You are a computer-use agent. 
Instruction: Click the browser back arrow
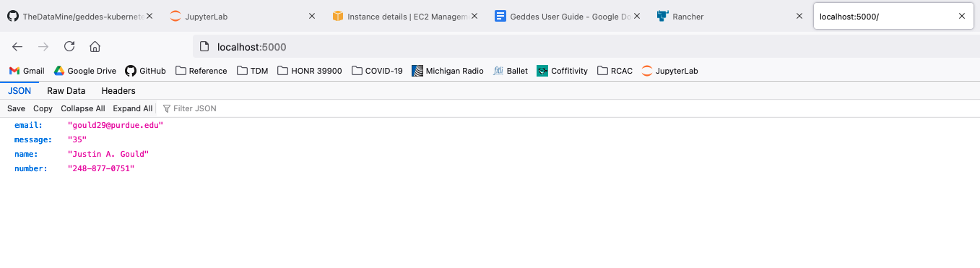click(x=17, y=47)
